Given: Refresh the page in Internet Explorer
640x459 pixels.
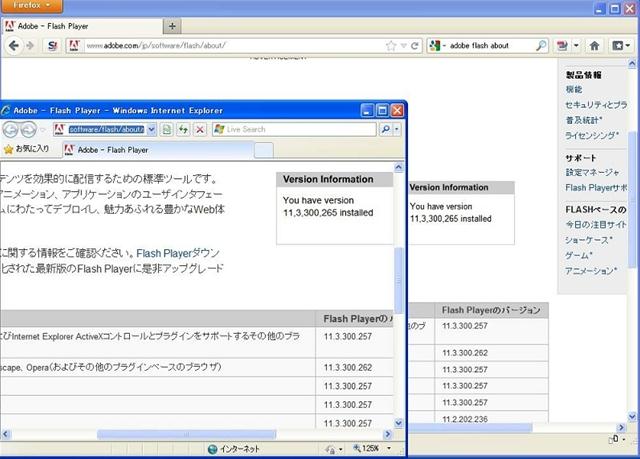Looking at the screenshot, I should (183, 130).
